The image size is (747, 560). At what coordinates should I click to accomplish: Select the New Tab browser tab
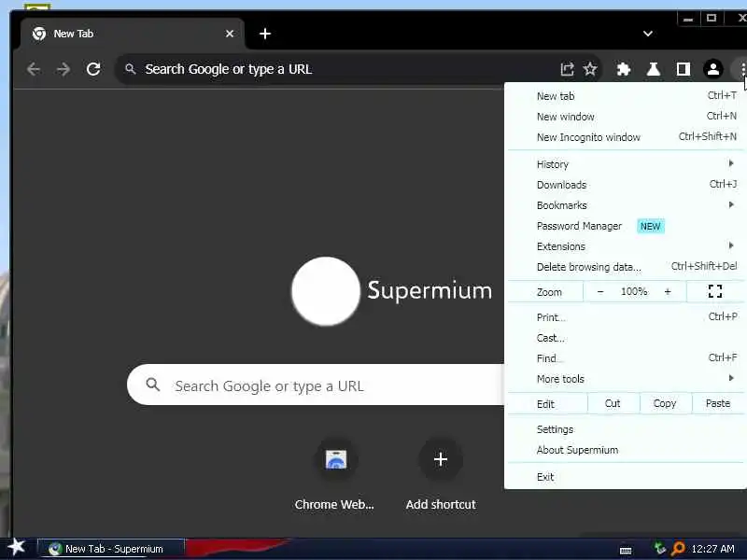pos(133,34)
